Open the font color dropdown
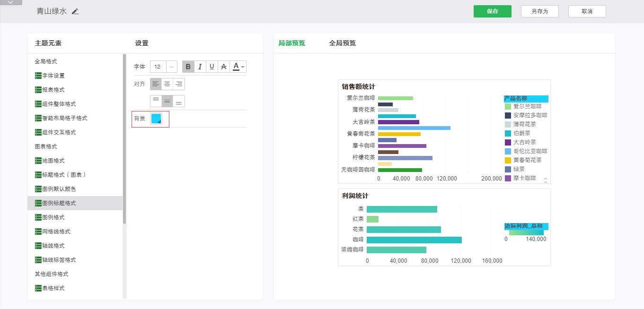The image size is (644, 309). tap(238, 67)
